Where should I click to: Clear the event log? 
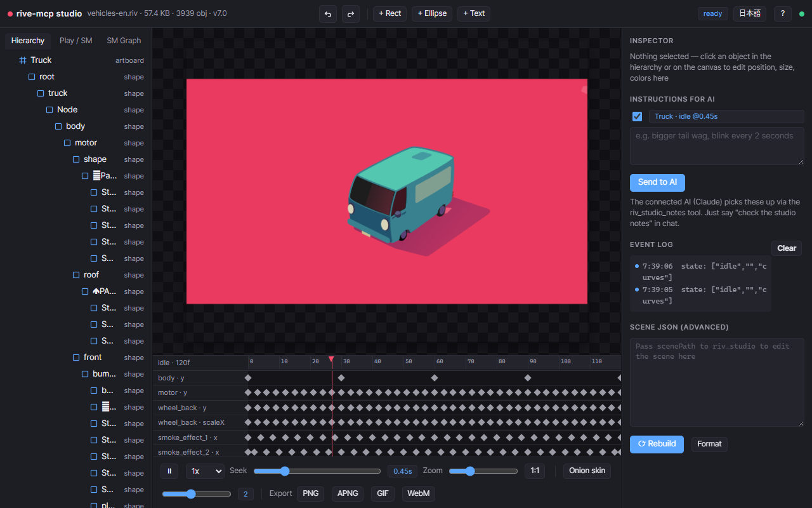787,248
